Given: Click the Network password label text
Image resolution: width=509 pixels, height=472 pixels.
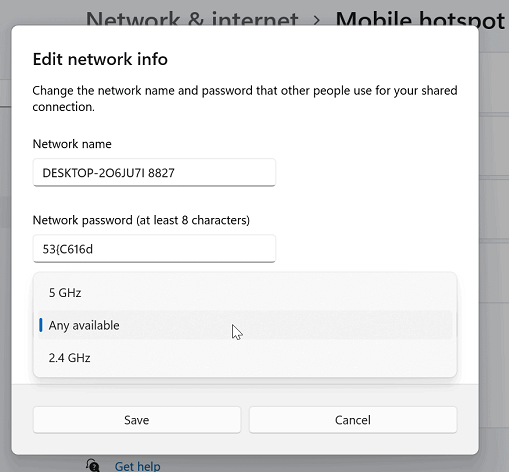Looking at the screenshot, I should pos(141,220).
